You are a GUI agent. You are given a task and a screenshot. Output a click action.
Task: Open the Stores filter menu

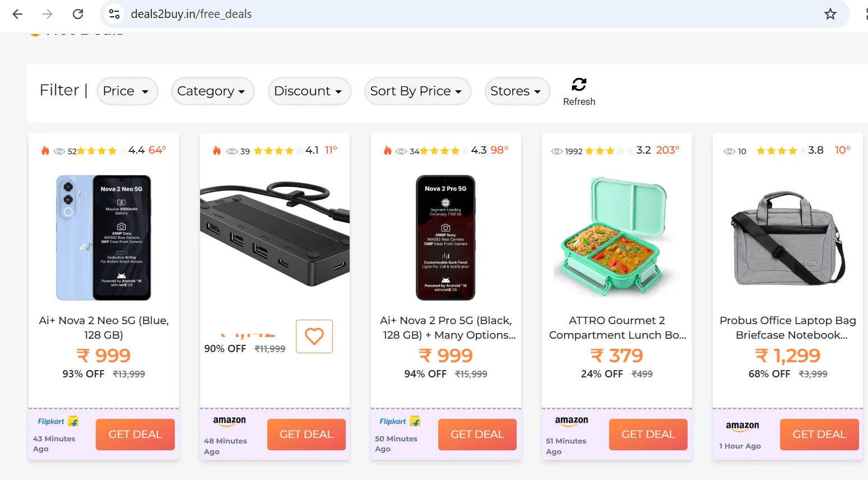517,91
